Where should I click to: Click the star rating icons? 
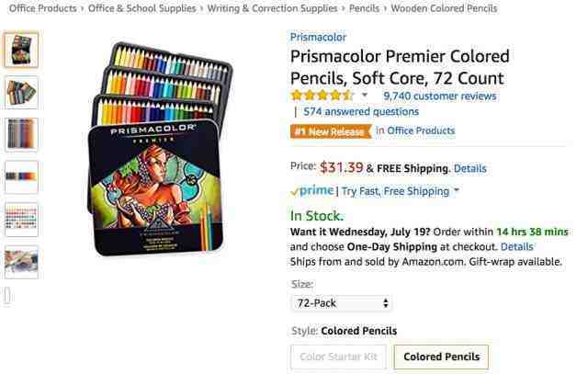322,96
